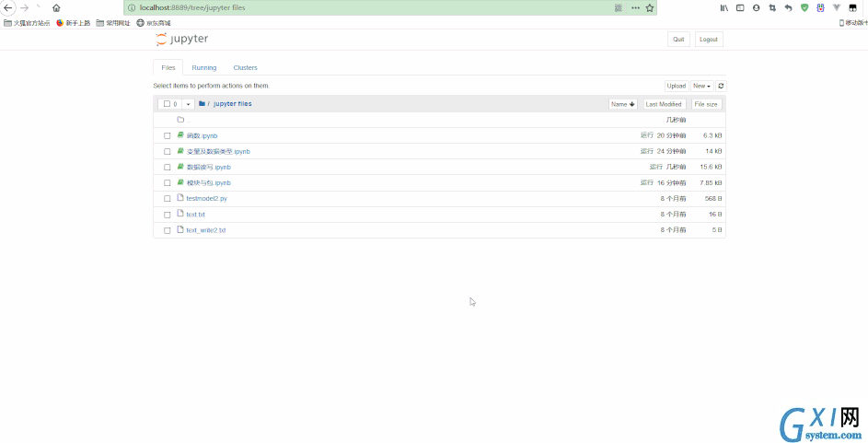Toggle the select-all checkbox in header

168,104
